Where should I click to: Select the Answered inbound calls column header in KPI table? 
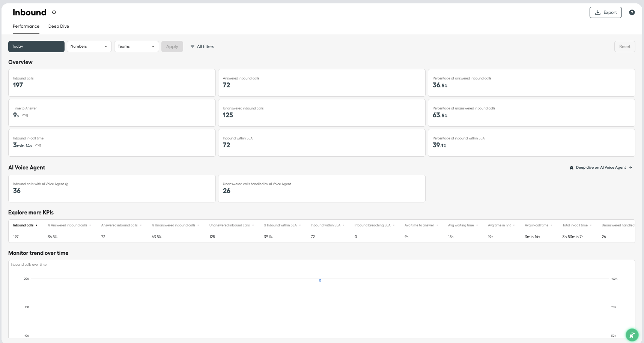[121, 225]
